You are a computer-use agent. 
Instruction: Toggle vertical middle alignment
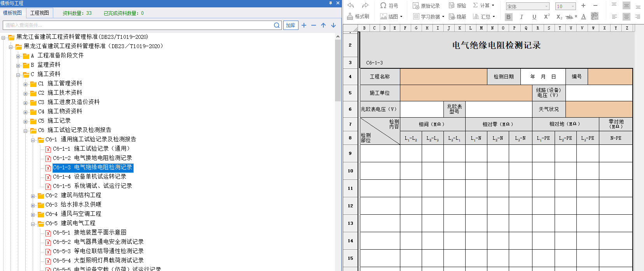[x=627, y=5]
